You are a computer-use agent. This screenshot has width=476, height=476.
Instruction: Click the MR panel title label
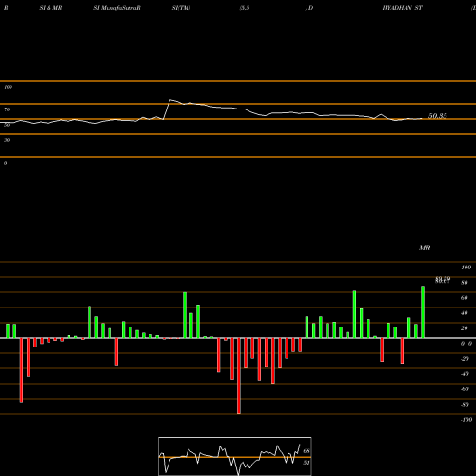pyautogui.click(x=425, y=248)
